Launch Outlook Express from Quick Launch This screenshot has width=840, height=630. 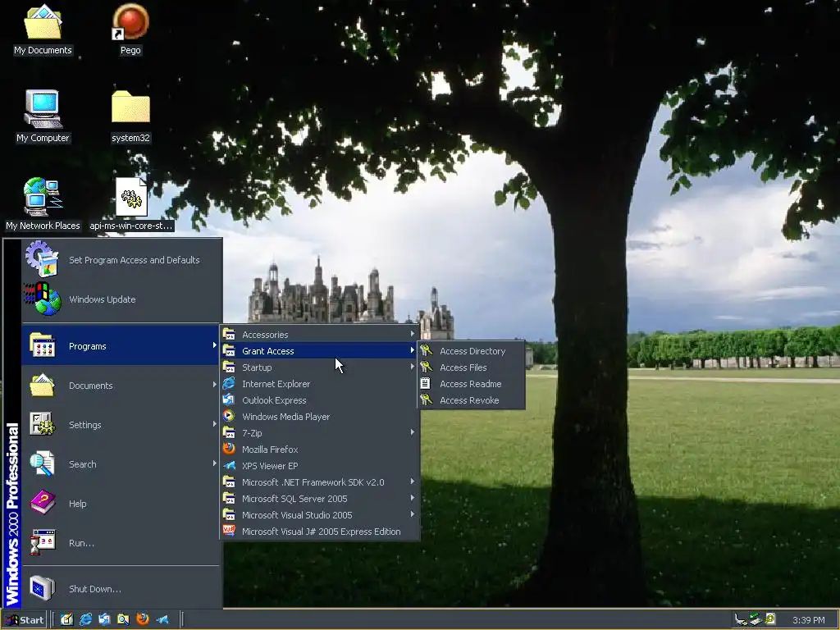pos(104,619)
